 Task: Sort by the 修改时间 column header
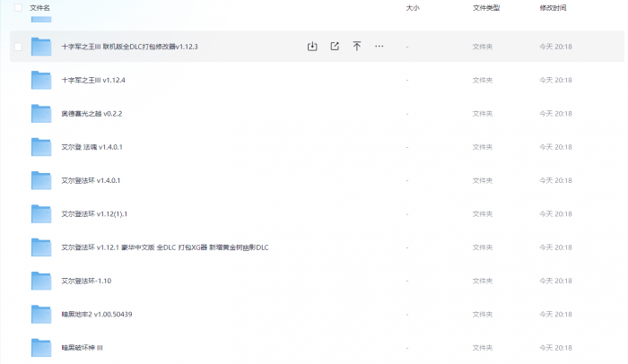click(553, 7)
